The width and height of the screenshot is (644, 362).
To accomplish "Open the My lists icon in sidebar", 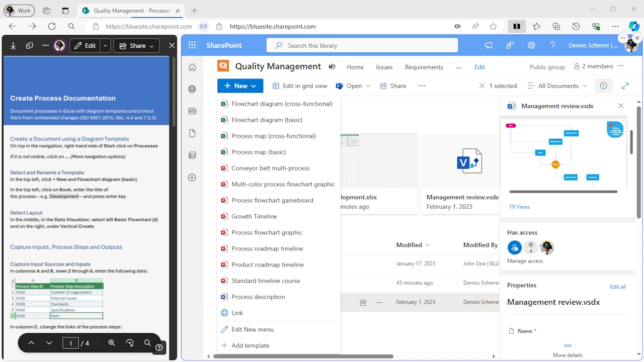I will [192, 155].
